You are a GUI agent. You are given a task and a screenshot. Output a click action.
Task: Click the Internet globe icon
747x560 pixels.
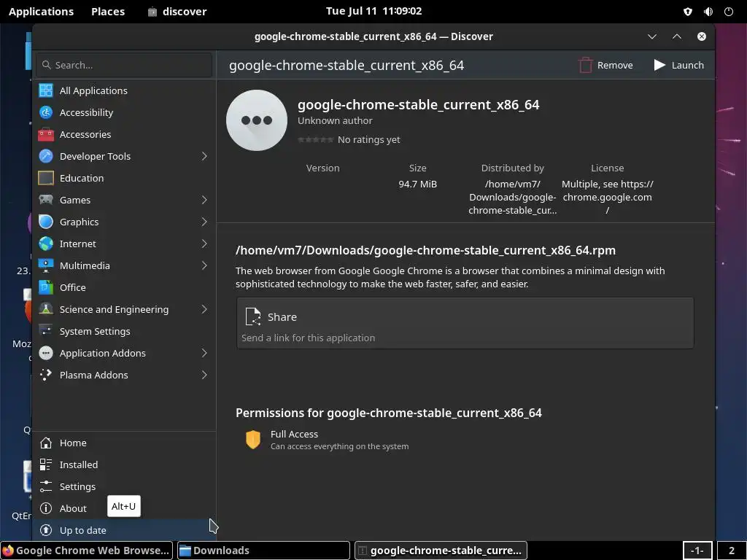(x=46, y=244)
